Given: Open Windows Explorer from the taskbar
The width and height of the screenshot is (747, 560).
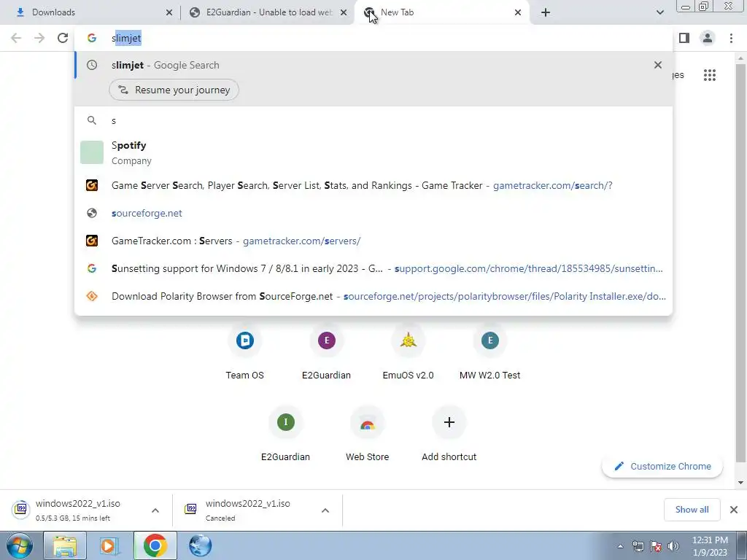Looking at the screenshot, I should point(65,545).
